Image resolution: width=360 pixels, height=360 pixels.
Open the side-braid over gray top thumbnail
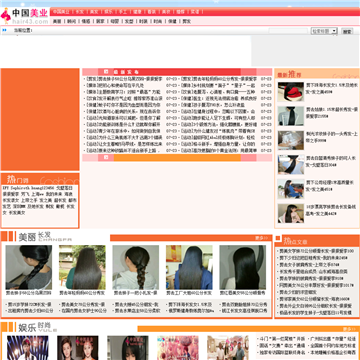pyautogui.click(x=29, y=267)
